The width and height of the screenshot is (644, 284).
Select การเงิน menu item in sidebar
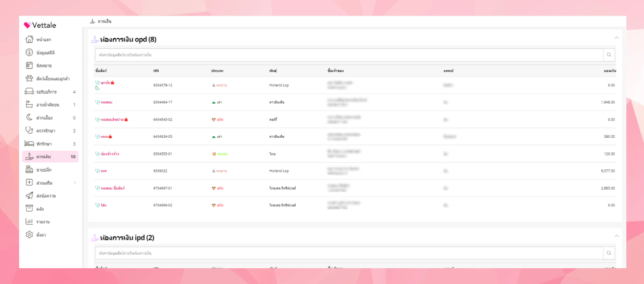tap(50, 157)
